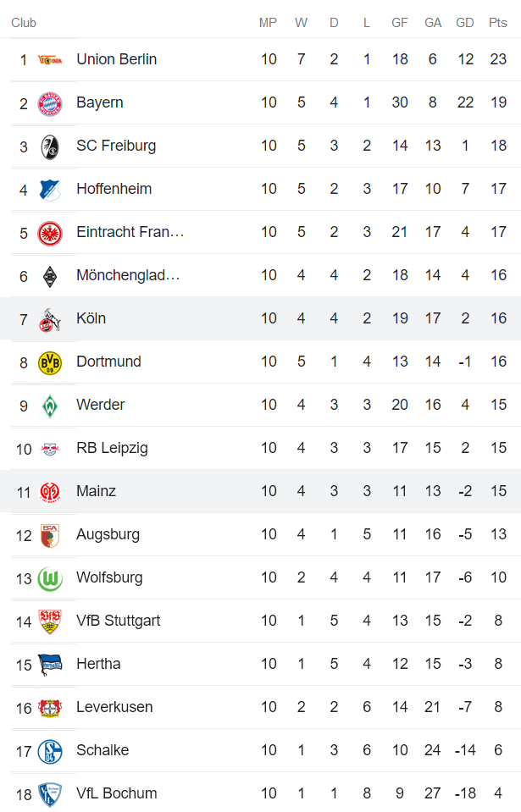Screen dimensions: 521x812
Task: Click the Hertha team name
Action: tap(98, 664)
